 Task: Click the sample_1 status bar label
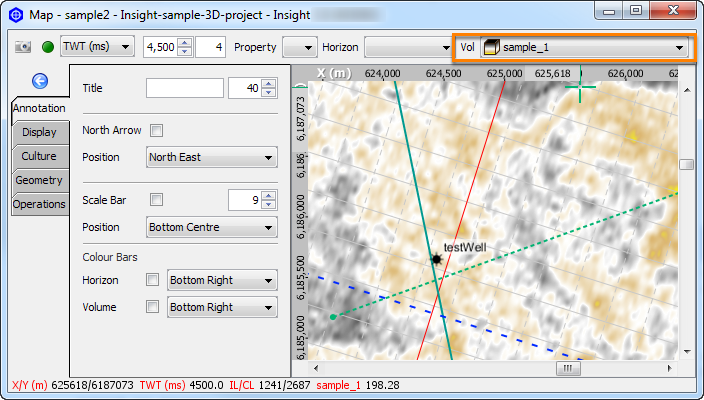tap(338, 385)
